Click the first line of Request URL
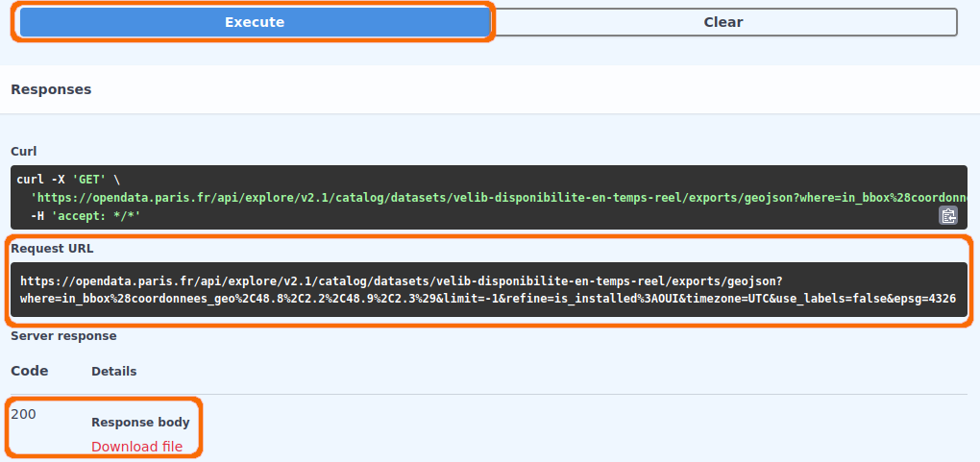980x462 pixels. pyautogui.click(x=402, y=280)
